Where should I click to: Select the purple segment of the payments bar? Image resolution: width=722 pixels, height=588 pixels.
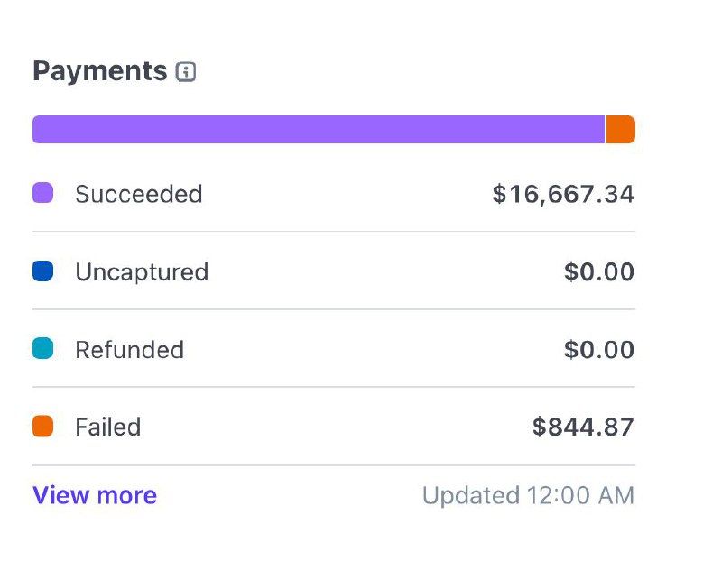tap(318, 130)
